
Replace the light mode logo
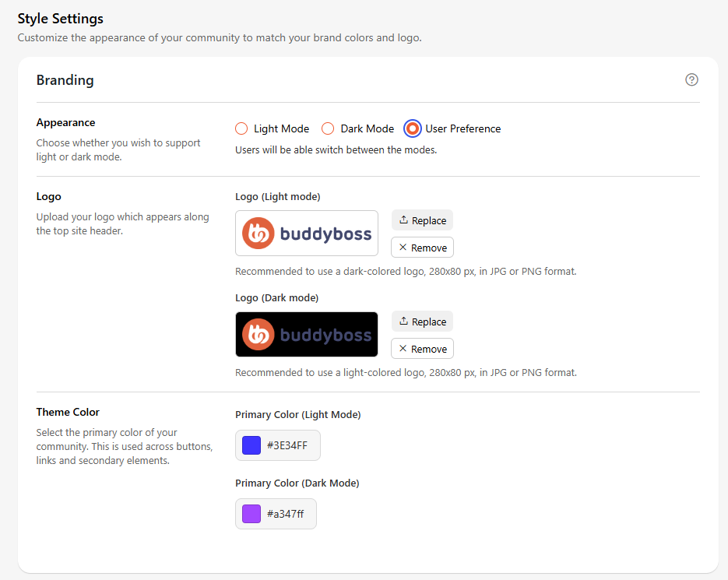[x=422, y=220]
